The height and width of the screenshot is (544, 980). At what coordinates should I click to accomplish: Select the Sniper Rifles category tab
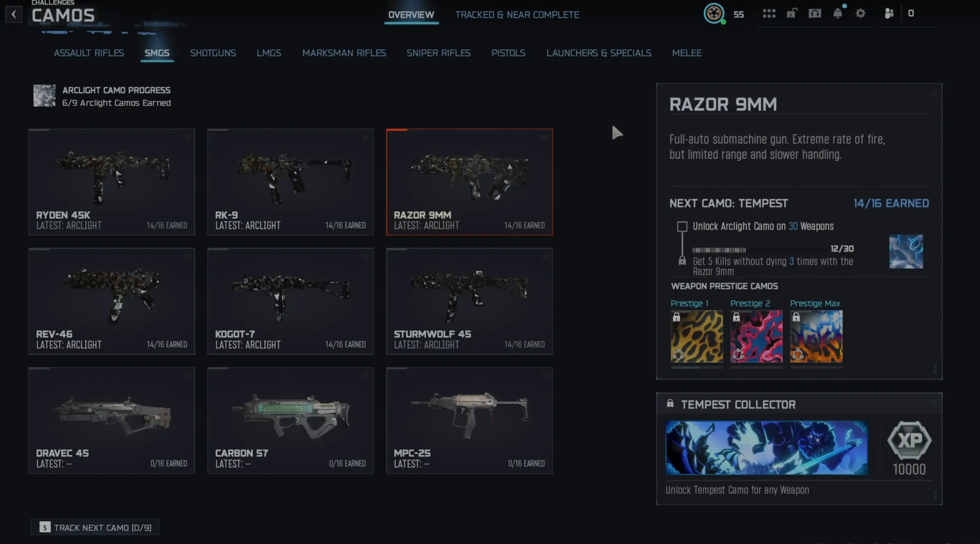point(439,53)
